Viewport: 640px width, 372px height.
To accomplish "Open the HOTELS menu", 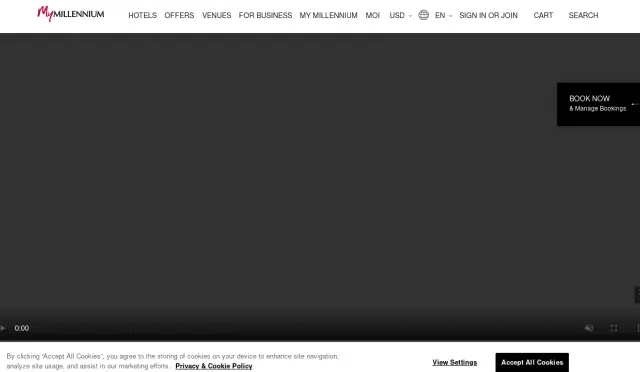I will pos(142,16).
